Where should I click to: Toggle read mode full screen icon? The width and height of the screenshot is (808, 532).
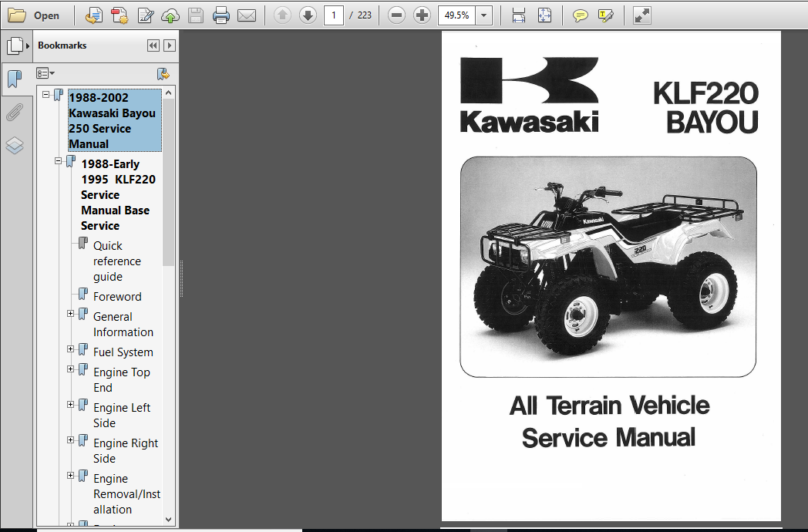[x=642, y=15]
